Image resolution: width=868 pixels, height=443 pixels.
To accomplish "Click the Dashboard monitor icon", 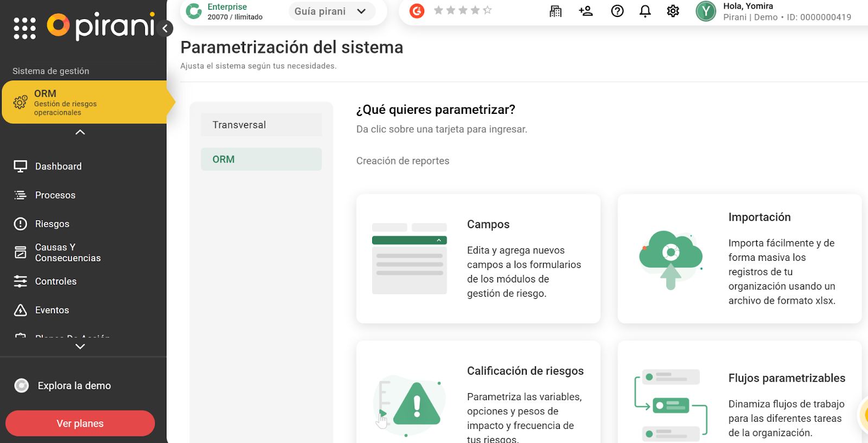I will (x=20, y=166).
